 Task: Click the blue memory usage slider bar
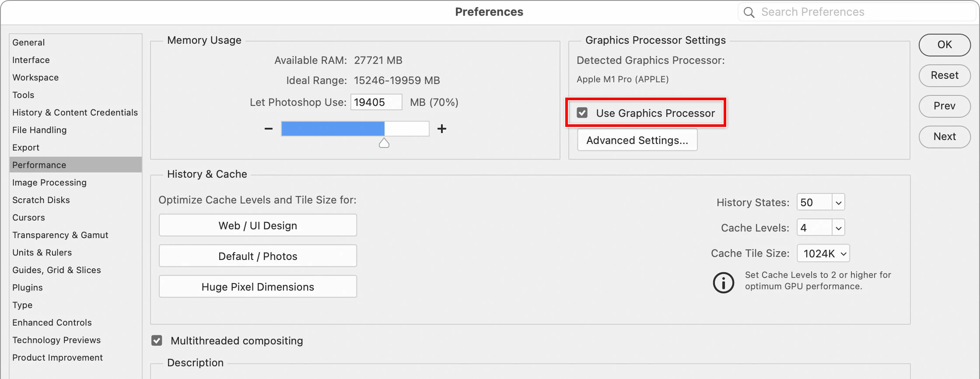332,129
